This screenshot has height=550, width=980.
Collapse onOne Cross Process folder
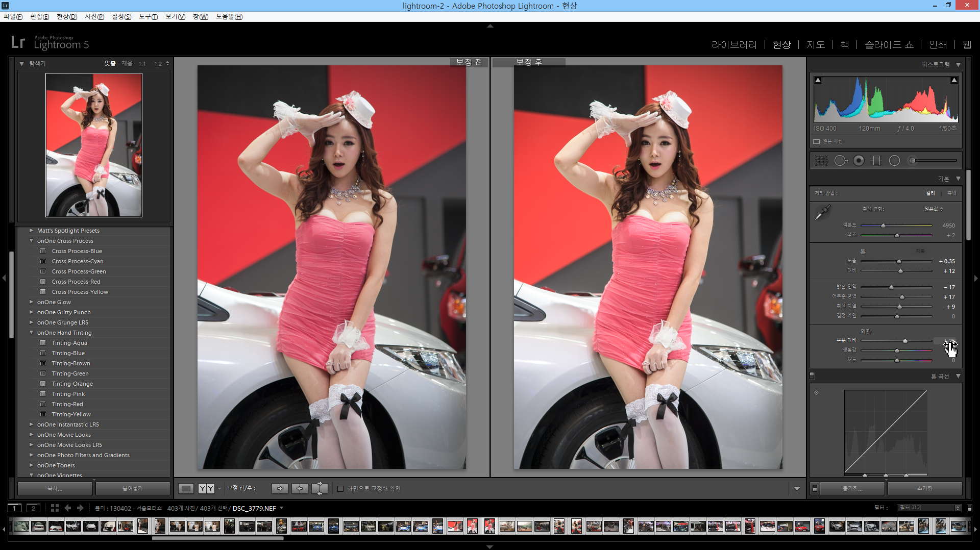31,241
